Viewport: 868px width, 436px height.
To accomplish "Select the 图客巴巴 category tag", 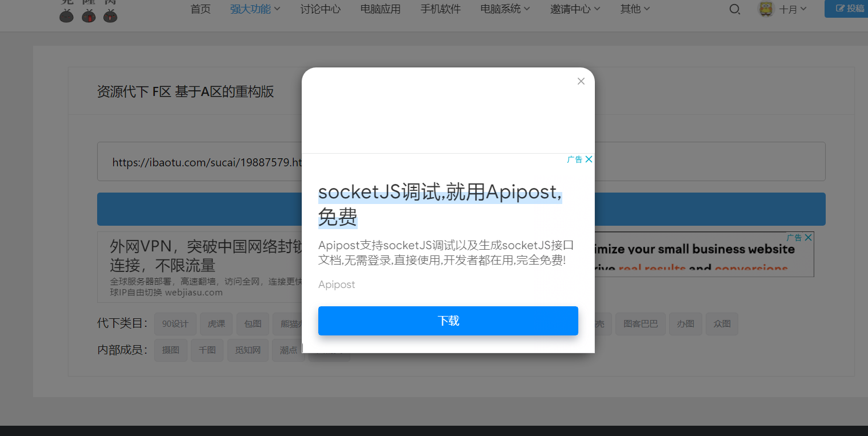I will click(x=641, y=324).
